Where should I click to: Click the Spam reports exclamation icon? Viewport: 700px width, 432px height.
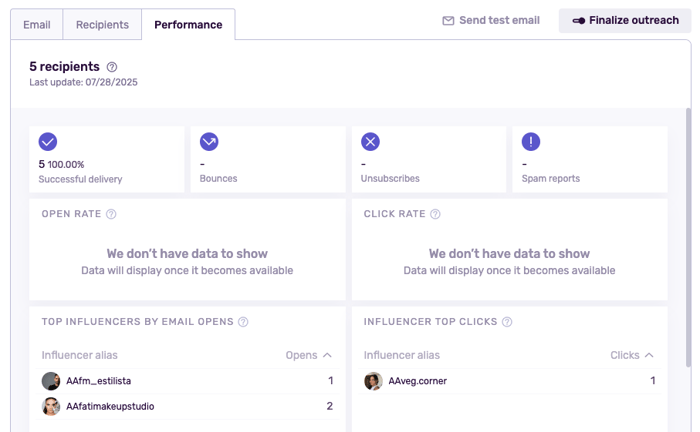531,142
